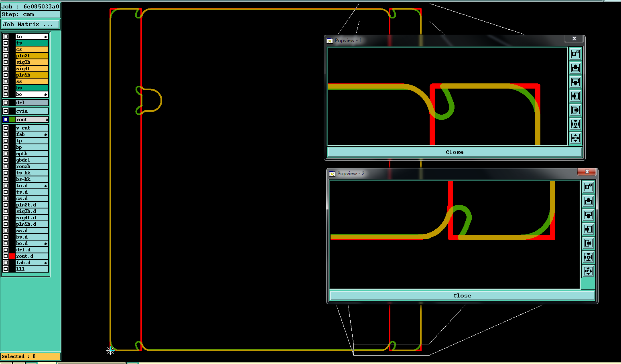Toggle the 'rout' layer checkbox
This screenshot has height=364, width=621.
[x=6, y=119]
